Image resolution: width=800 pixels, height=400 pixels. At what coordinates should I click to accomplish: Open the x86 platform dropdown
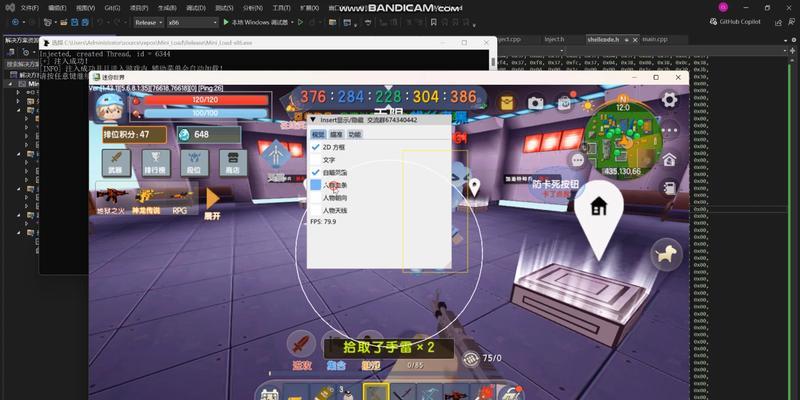pos(193,22)
